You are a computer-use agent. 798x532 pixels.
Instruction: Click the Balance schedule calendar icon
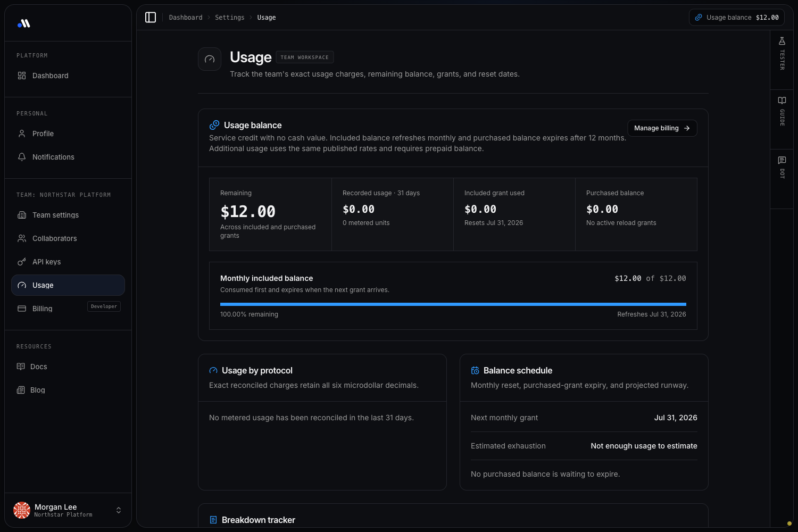click(x=475, y=371)
